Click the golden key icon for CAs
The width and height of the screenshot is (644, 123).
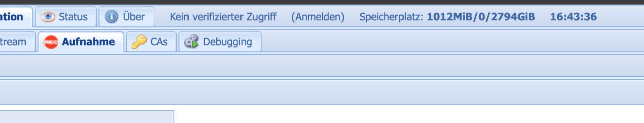(139, 42)
